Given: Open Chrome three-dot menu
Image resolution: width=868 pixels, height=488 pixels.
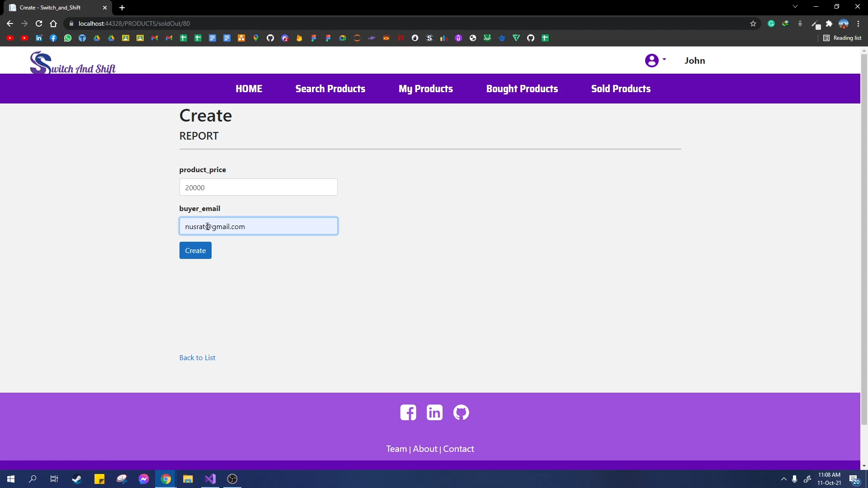Looking at the screenshot, I should pyautogui.click(x=858, y=23).
